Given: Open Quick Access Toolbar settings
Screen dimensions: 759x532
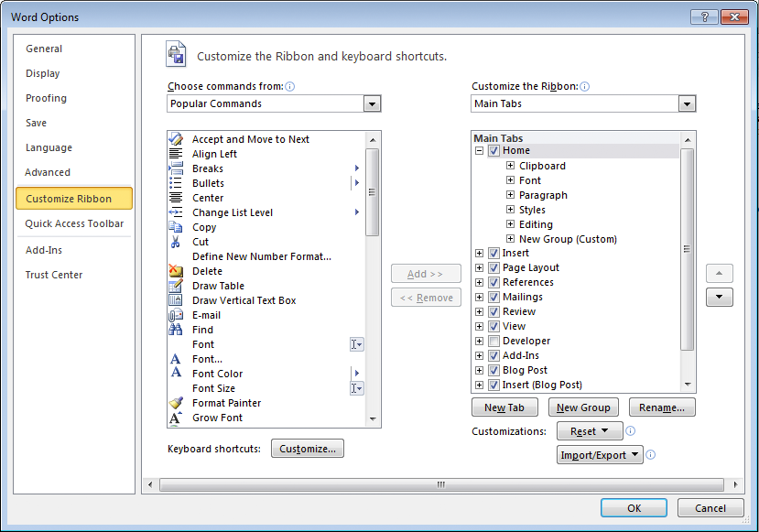Looking at the screenshot, I should tap(74, 223).
